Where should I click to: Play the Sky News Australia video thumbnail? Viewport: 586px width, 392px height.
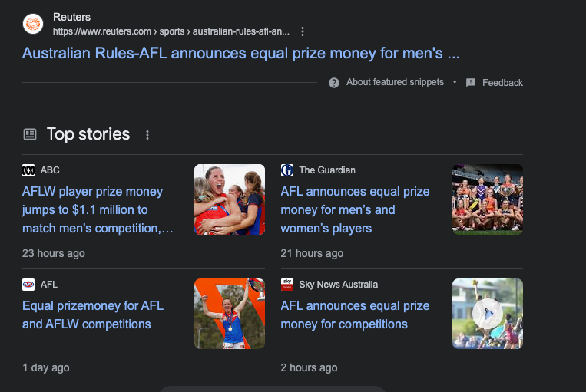click(x=488, y=314)
